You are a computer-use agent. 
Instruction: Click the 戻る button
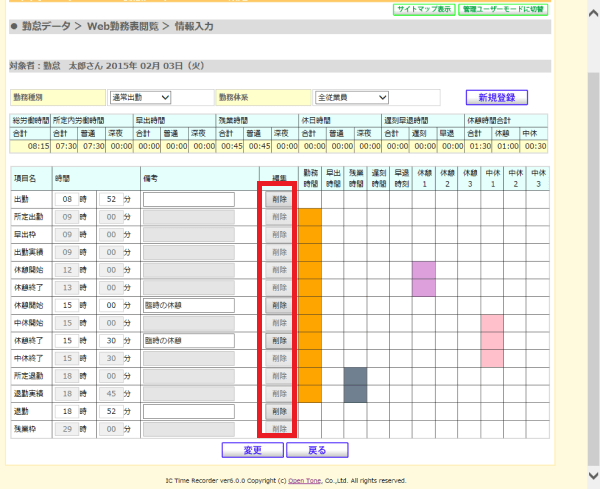tap(317, 450)
